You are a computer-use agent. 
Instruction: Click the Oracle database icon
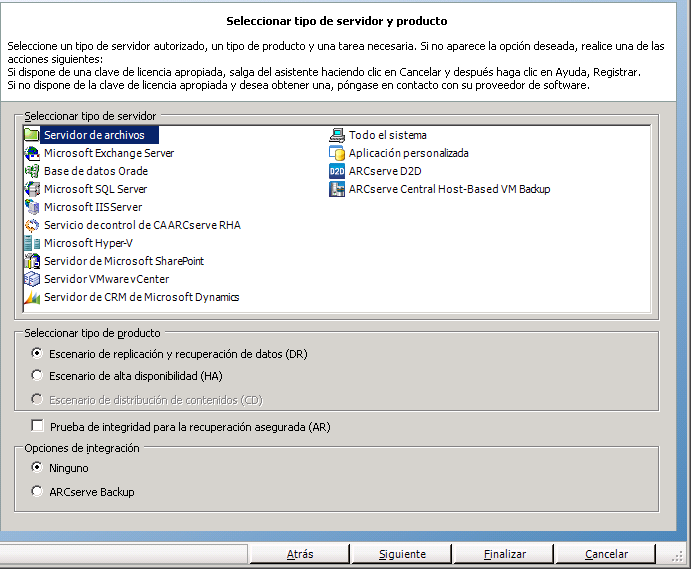click(32, 171)
